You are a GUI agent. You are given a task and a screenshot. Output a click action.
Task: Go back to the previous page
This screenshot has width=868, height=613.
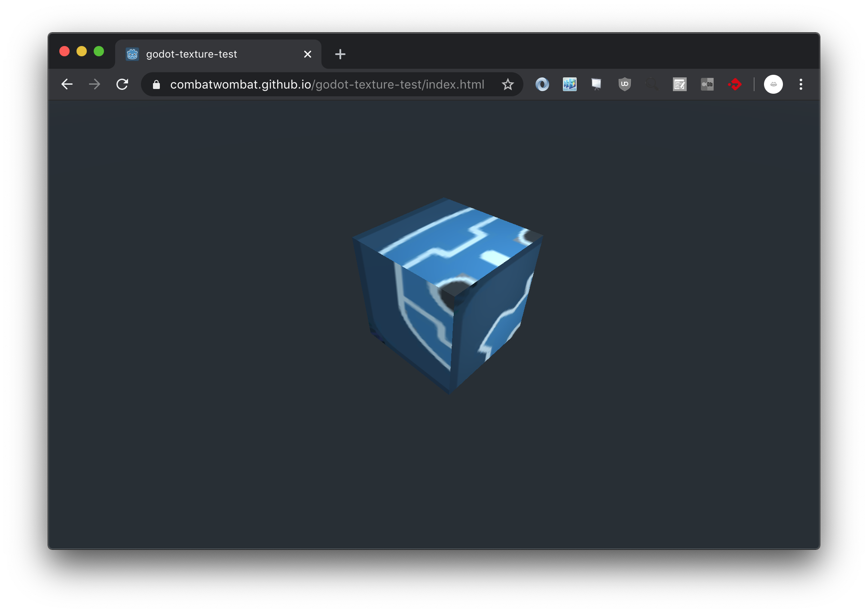pyautogui.click(x=67, y=84)
